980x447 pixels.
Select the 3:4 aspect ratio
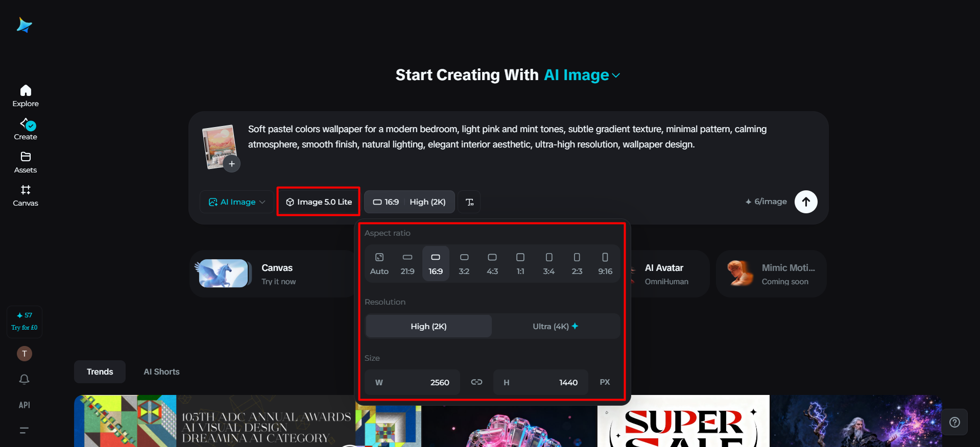(x=549, y=264)
